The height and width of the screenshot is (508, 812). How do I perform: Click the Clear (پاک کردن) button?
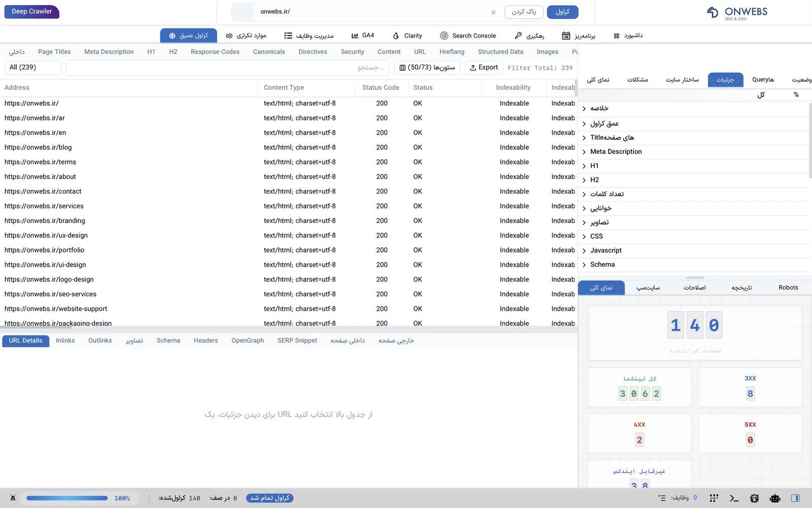[x=524, y=12]
